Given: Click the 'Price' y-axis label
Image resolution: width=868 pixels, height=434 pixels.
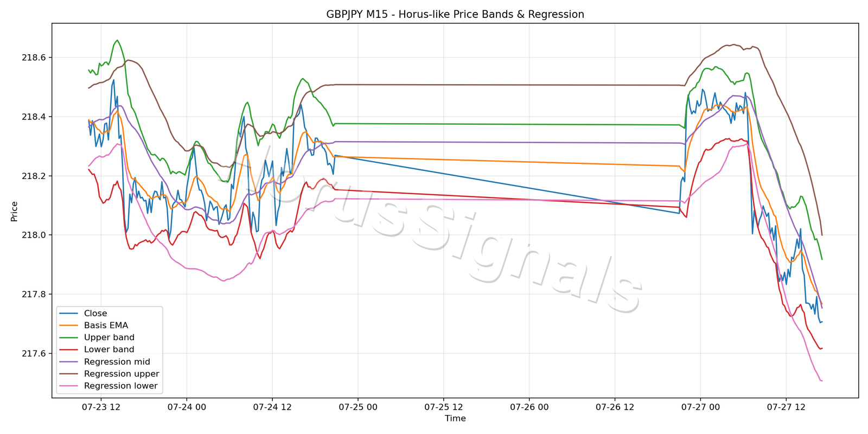Looking at the screenshot, I should 14,211.
